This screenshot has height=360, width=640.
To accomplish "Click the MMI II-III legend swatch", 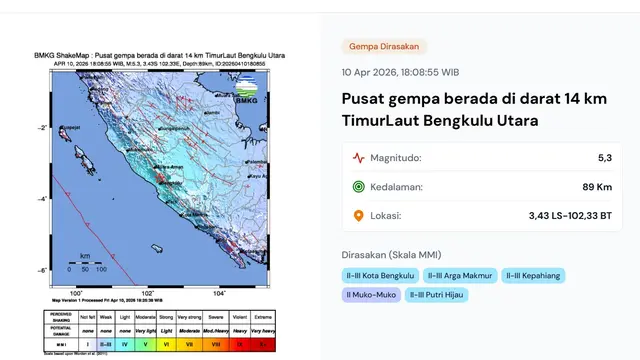I will coord(106,344).
